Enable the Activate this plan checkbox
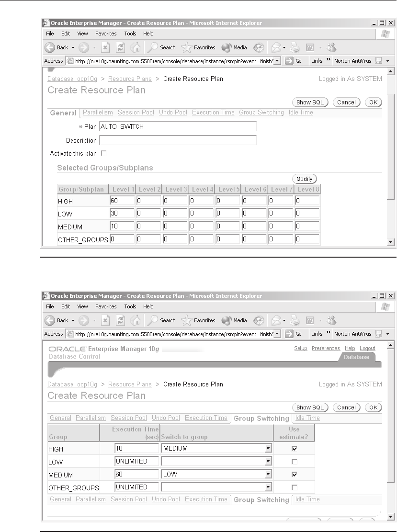This screenshot has height=532, width=397. pyautogui.click(x=104, y=153)
